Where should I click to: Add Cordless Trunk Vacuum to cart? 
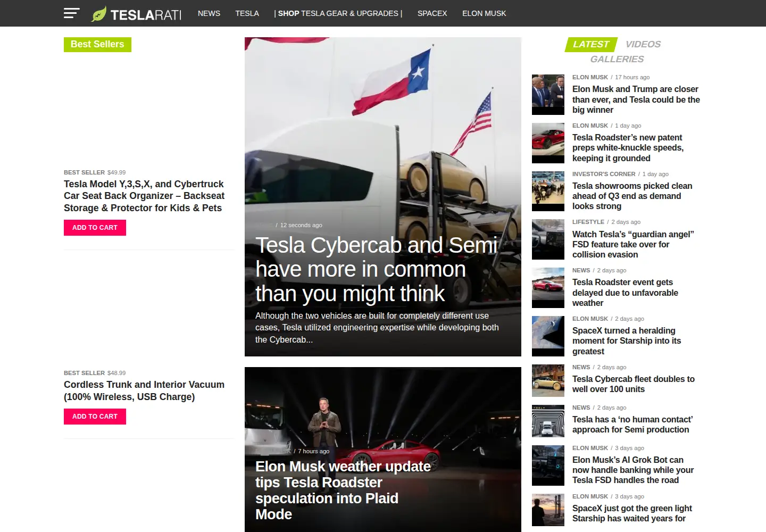click(95, 417)
